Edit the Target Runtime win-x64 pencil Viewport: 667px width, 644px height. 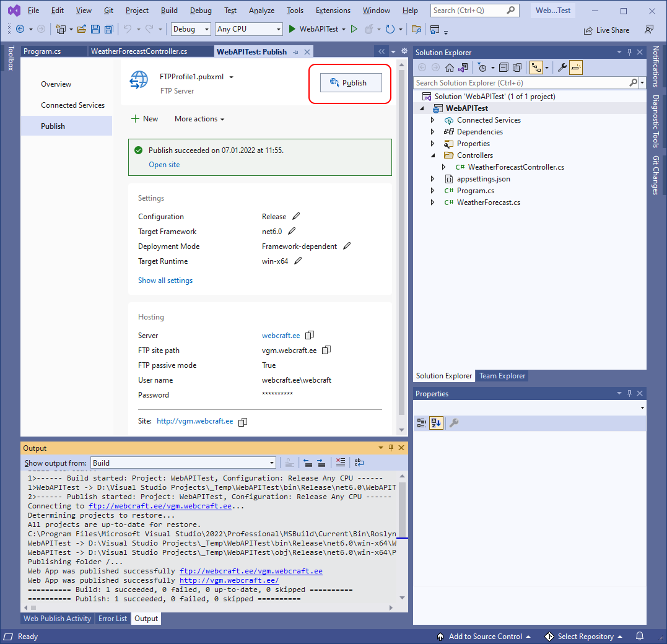(298, 261)
